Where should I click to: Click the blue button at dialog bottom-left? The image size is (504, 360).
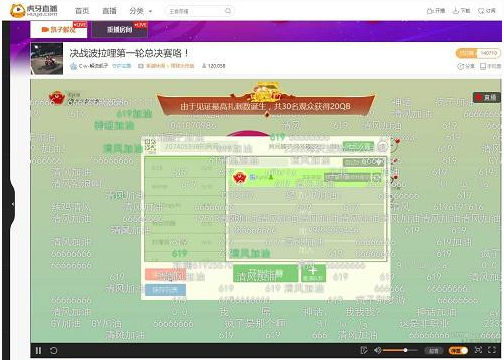pyautogui.click(x=165, y=290)
